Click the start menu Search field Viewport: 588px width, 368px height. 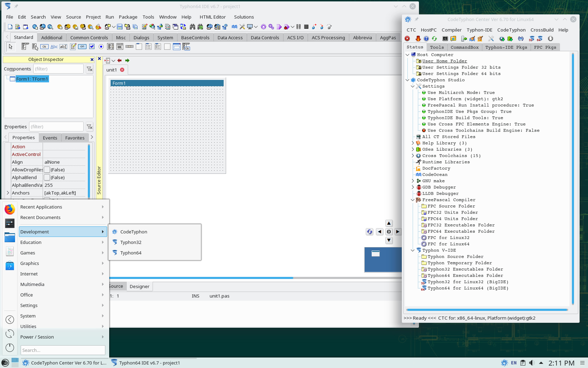coord(63,350)
